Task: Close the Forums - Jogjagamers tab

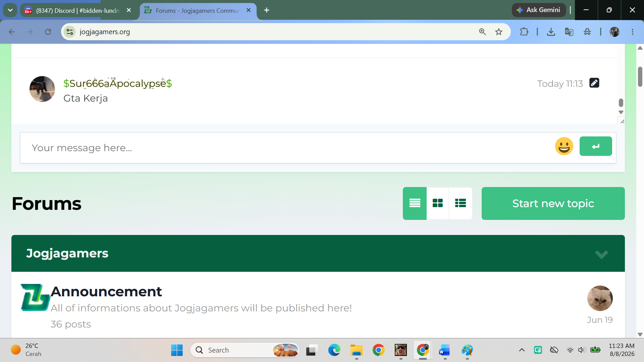Action: click(x=249, y=10)
